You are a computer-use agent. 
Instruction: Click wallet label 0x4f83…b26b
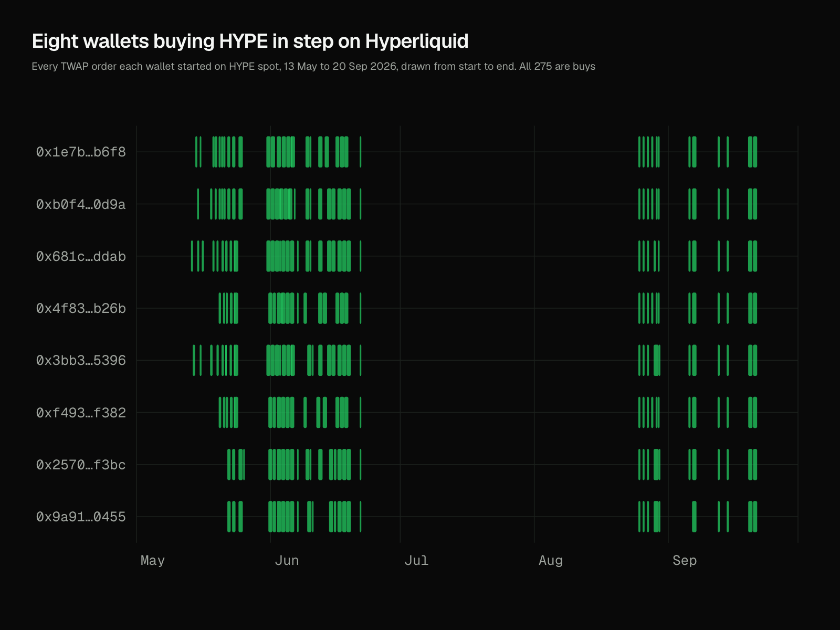[81, 308]
